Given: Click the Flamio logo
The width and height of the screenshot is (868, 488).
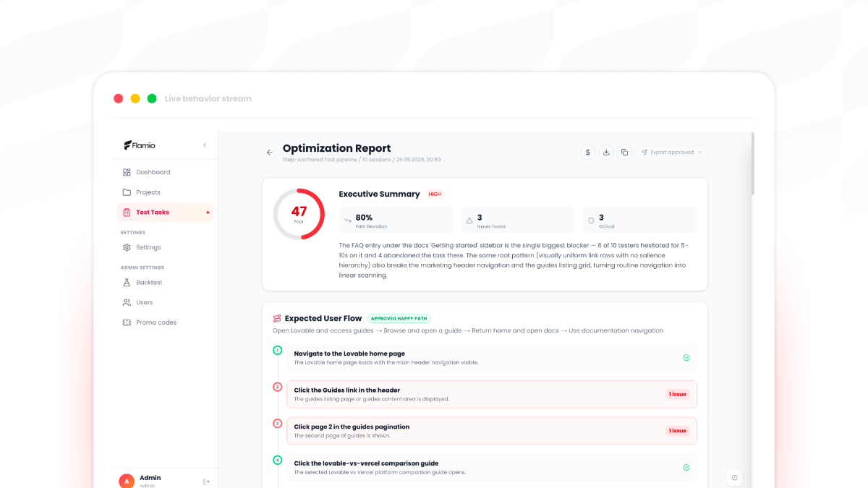Looking at the screenshot, I should pyautogui.click(x=140, y=145).
